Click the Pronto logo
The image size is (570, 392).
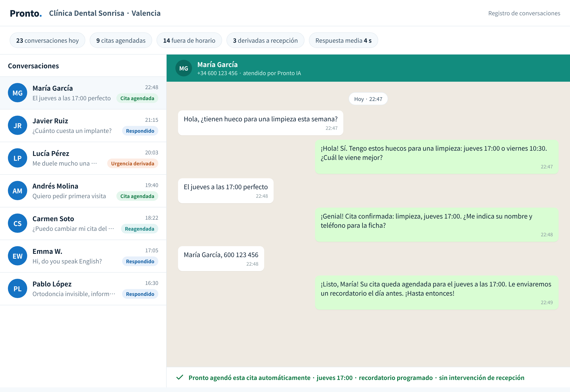[26, 13]
